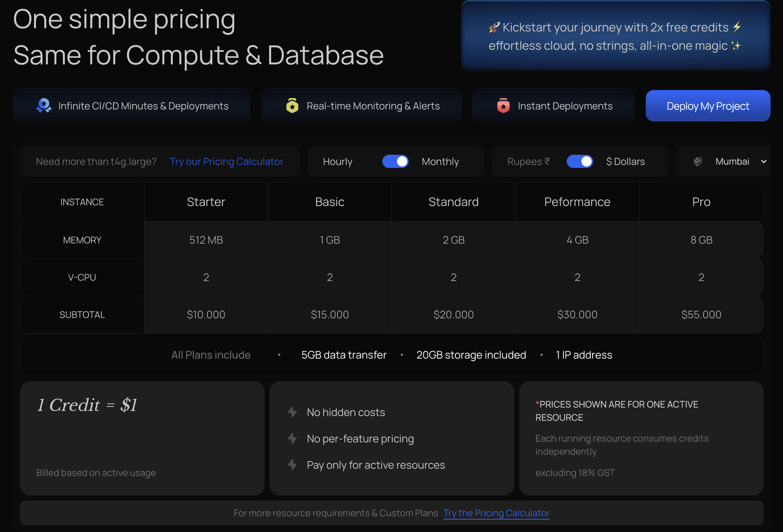Viewport: 783px width, 532px height.
Task: Select the Hourly billing label
Action: [x=338, y=161]
